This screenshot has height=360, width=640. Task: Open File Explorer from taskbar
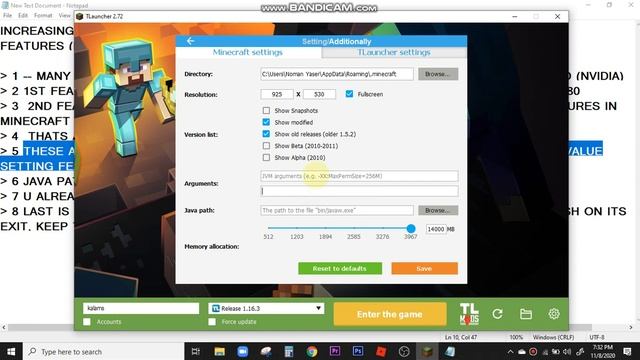click(x=220, y=351)
